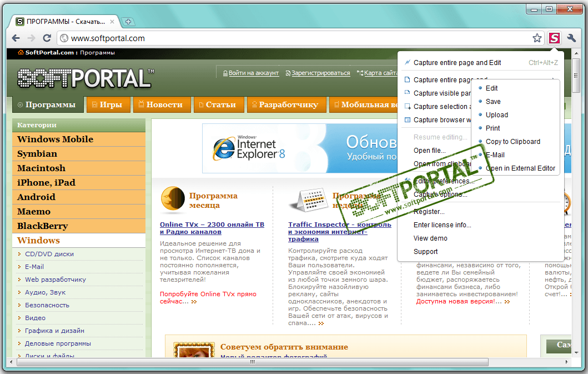Go back with the back arrow
The image size is (588, 374).
16,38
